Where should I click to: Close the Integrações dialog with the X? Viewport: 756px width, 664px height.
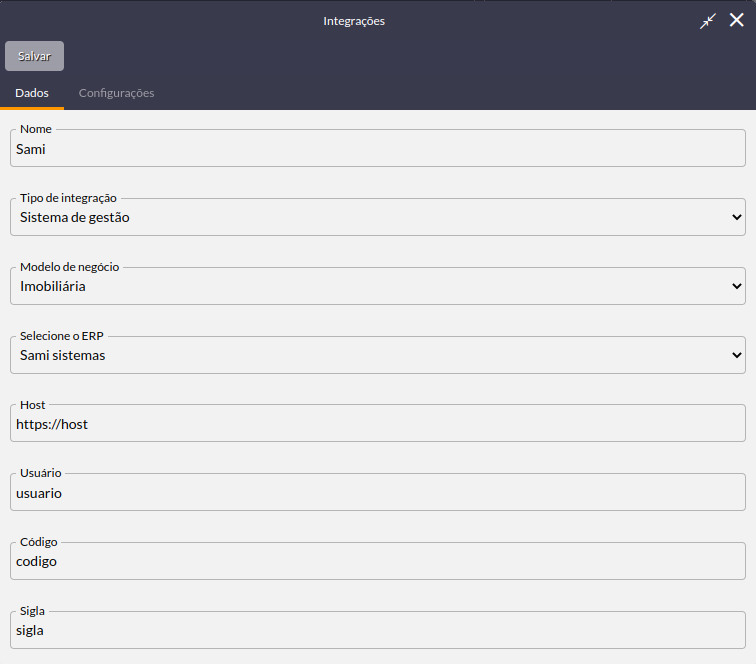(x=736, y=20)
